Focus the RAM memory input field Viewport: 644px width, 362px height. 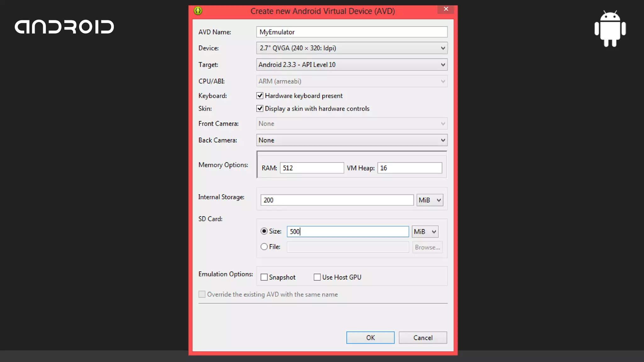tap(312, 168)
